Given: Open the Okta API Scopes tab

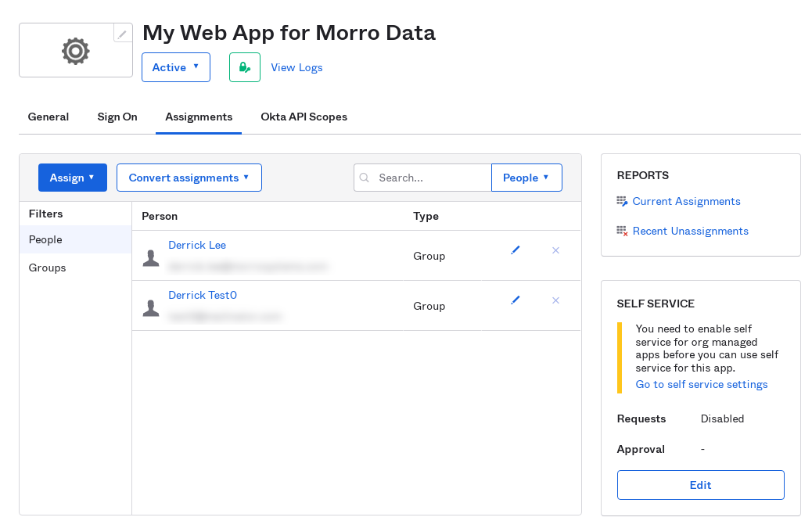Looking at the screenshot, I should 304,117.
